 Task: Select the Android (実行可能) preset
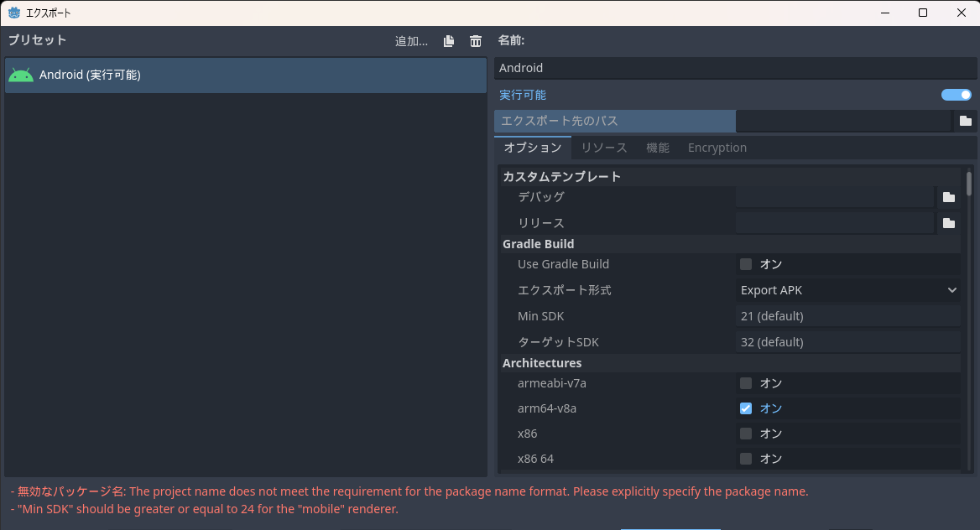[246, 75]
